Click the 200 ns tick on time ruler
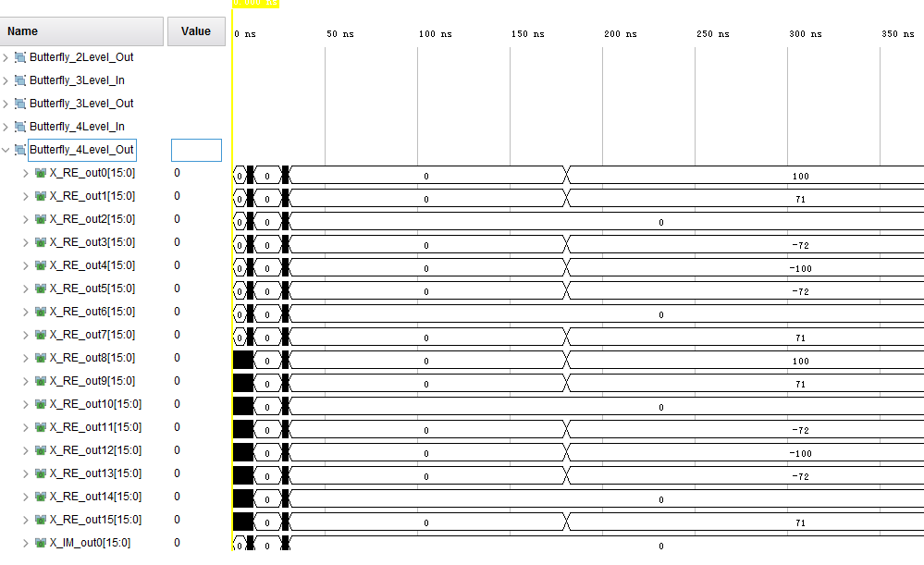Viewport: 924px width, 565px height. click(x=620, y=34)
